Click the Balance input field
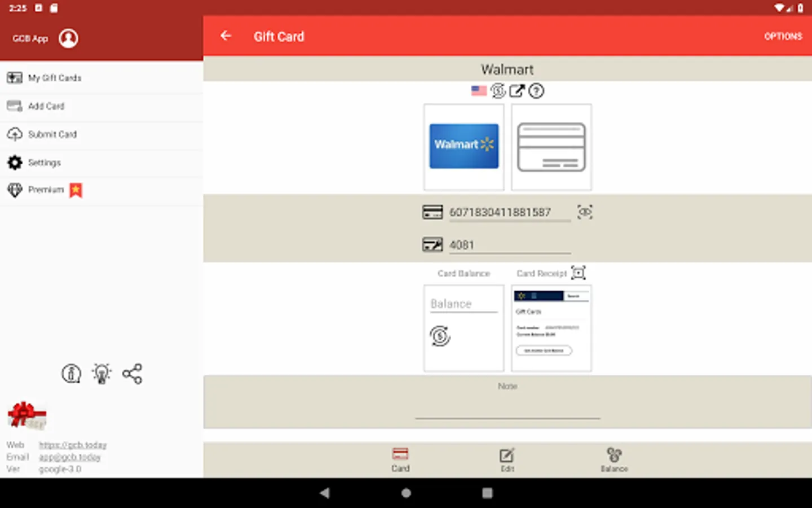 [464, 304]
